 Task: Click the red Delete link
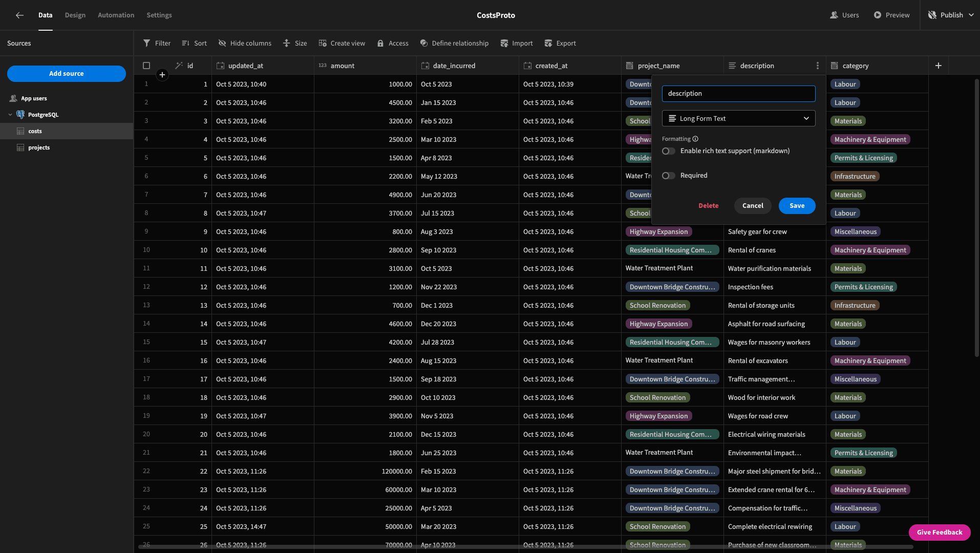pos(709,206)
